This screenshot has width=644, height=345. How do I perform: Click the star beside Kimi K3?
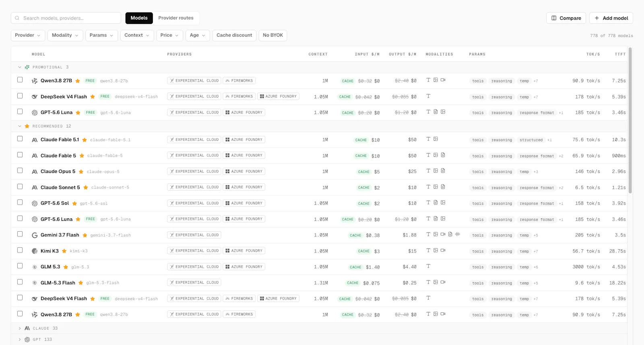(64, 251)
